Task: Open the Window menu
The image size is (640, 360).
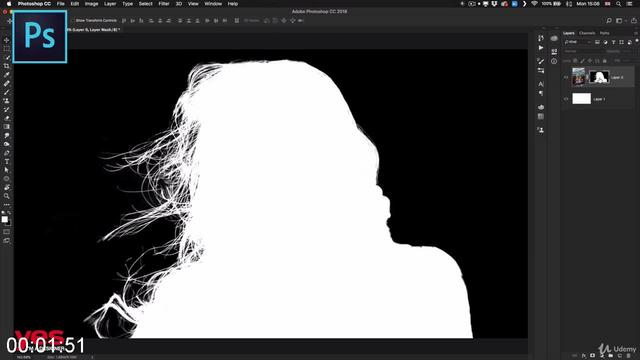Action: pyautogui.click(x=213, y=4)
